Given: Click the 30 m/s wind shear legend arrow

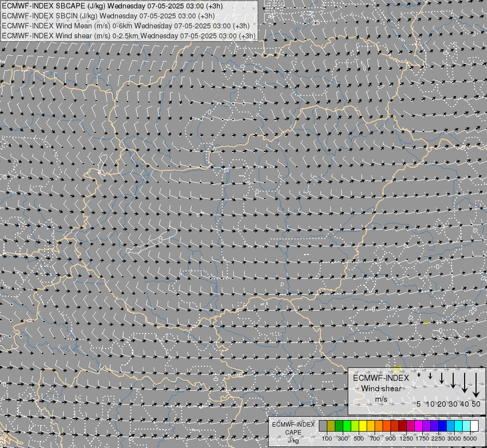Looking at the screenshot, I should (453, 380).
